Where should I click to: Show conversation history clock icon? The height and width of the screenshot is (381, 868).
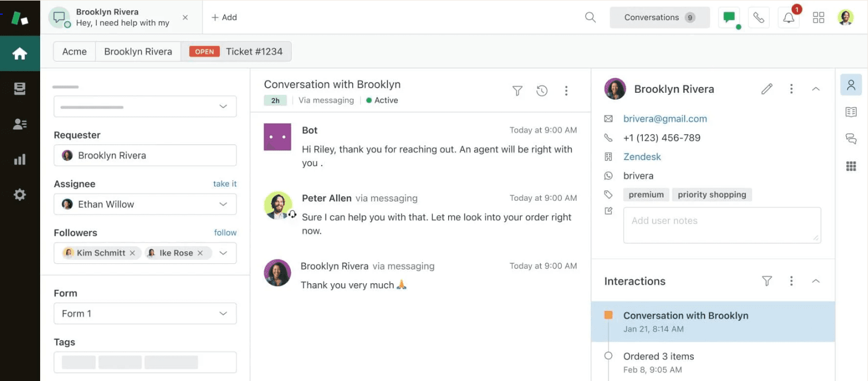[541, 91]
